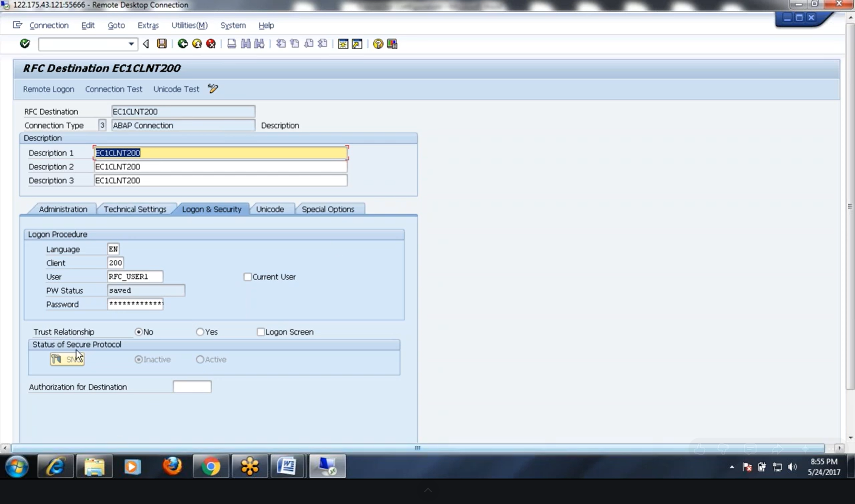Open the command field dropdown arrow
The width and height of the screenshot is (855, 504).
pyautogui.click(x=131, y=44)
